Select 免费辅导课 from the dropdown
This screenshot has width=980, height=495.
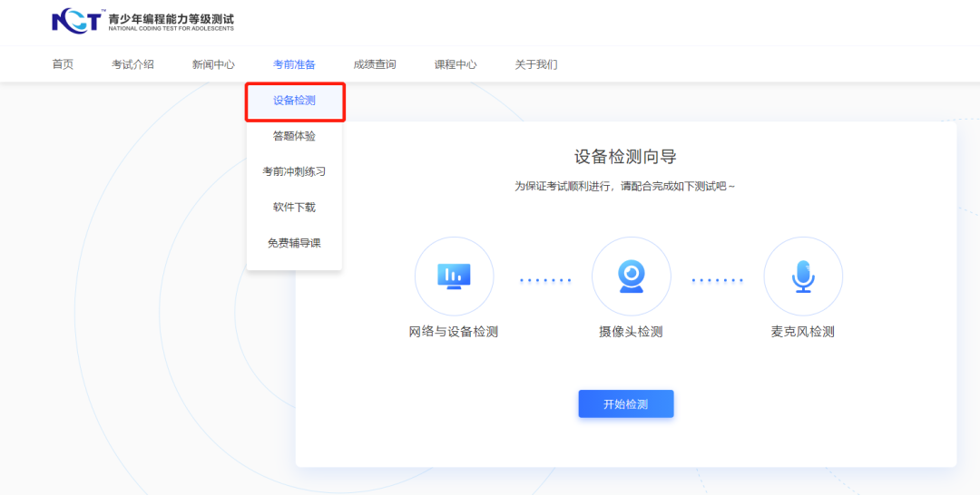coord(294,244)
